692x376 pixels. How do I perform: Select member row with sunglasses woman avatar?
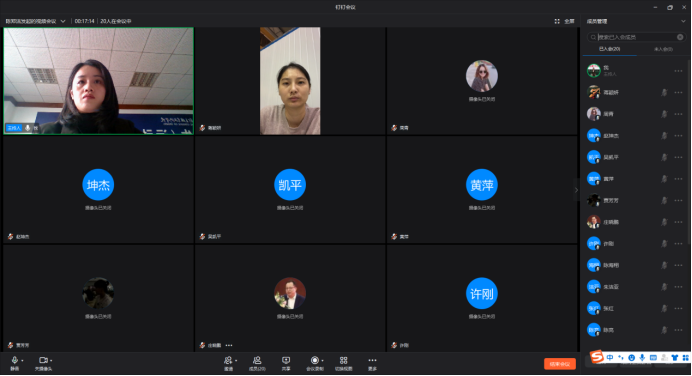(635, 114)
